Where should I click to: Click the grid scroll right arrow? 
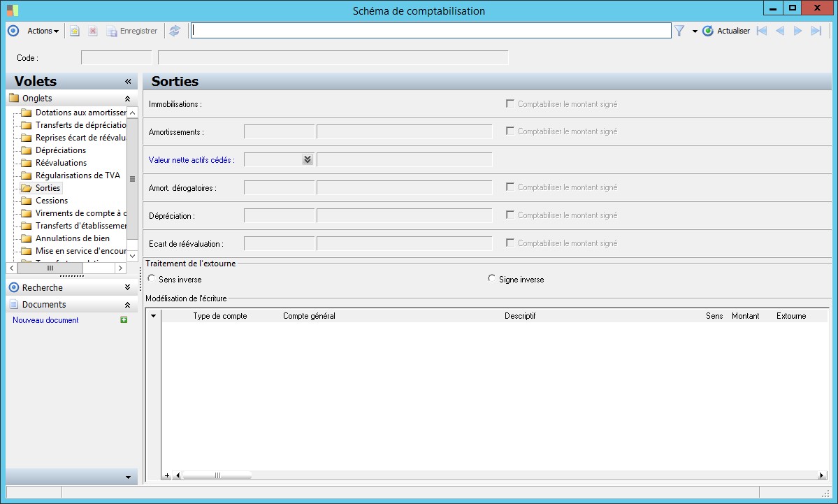[821, 475]
